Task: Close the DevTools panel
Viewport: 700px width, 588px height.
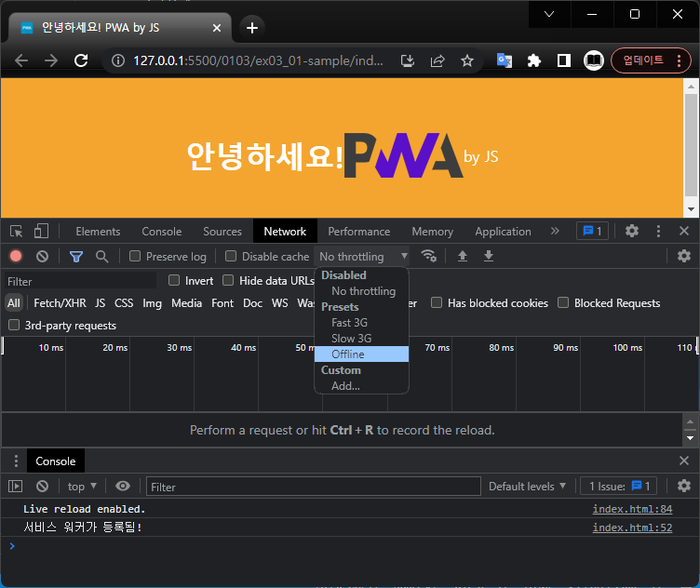Action: coord(684,231)
